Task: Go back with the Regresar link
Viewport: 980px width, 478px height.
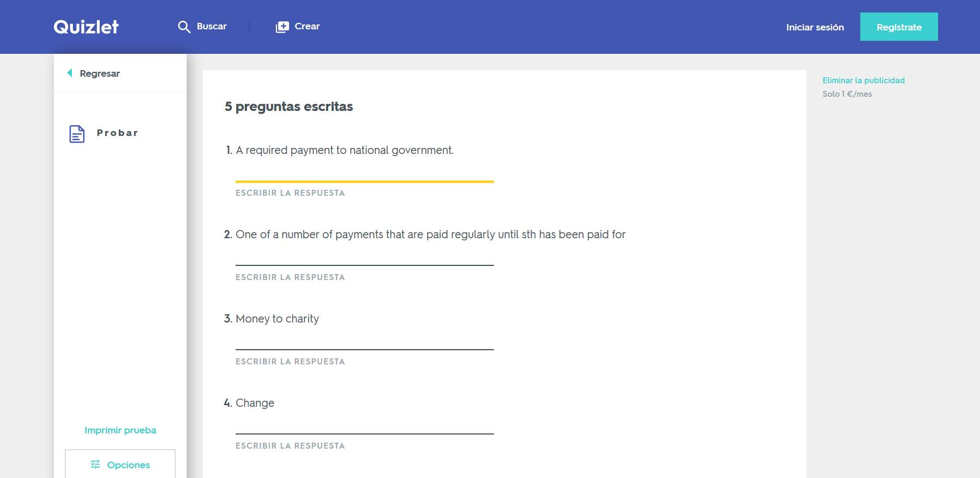Action: pos(94,73)
